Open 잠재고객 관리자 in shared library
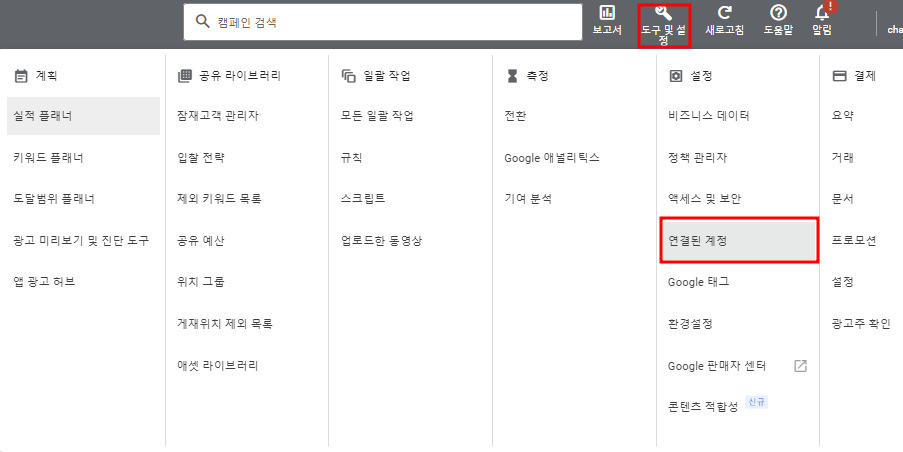The image size is (903, 452). tap(217, 116)
